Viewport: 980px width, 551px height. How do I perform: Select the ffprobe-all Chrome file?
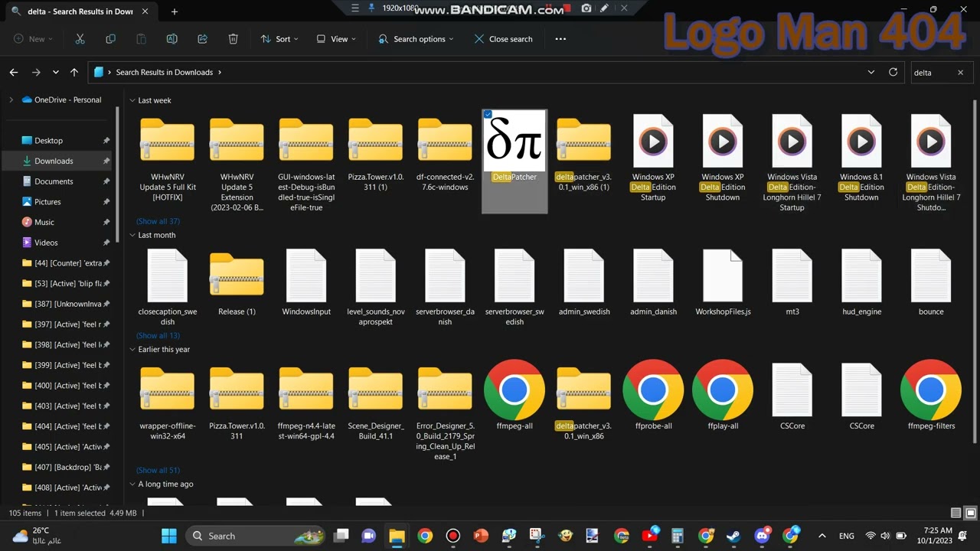coord(653,395)
